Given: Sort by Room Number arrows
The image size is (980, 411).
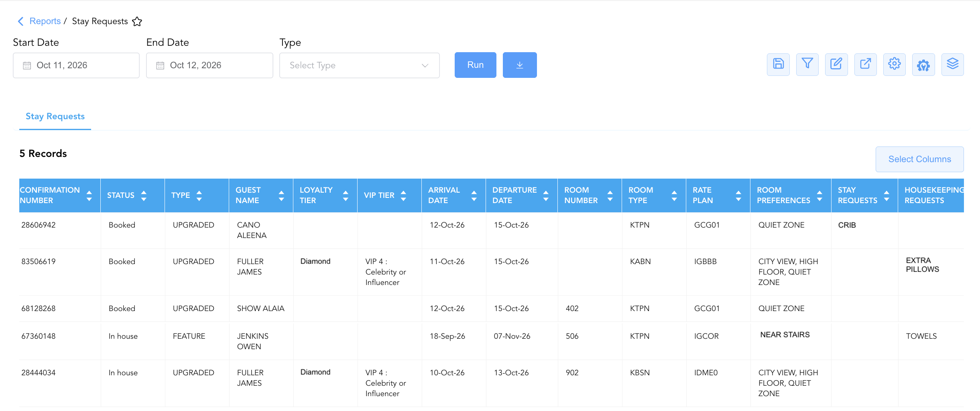Looking at the screenshot, I should point(610,196).
